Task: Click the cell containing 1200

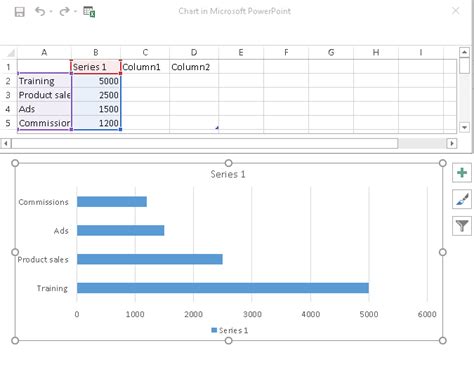Action: point(96,123)
